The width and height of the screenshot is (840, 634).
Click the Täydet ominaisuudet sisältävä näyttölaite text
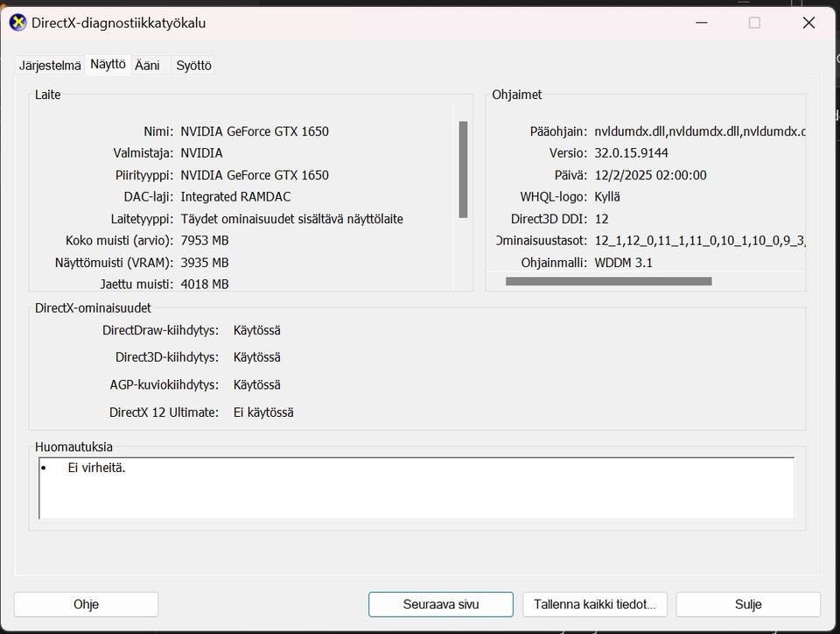click(x=292, y=219)
